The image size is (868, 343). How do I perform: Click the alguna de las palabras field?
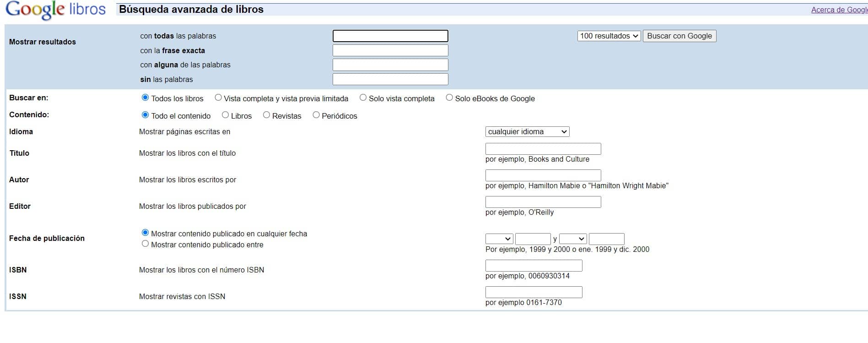(390, 65)
